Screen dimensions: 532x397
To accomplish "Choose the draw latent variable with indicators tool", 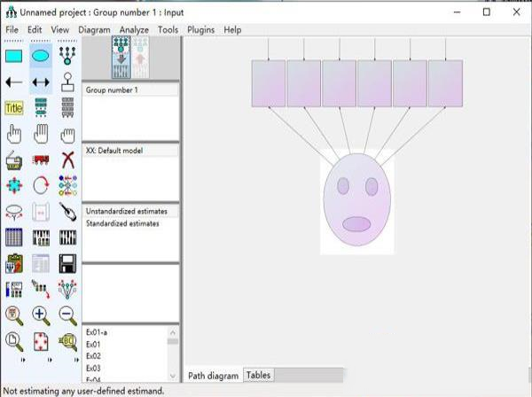I will click(x=67, y=56).
